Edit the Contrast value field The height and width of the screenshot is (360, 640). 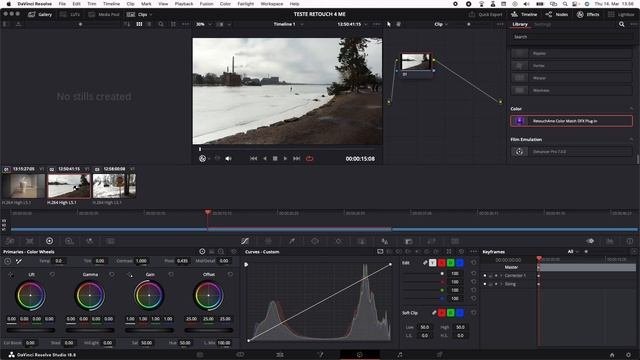point(141,261)
